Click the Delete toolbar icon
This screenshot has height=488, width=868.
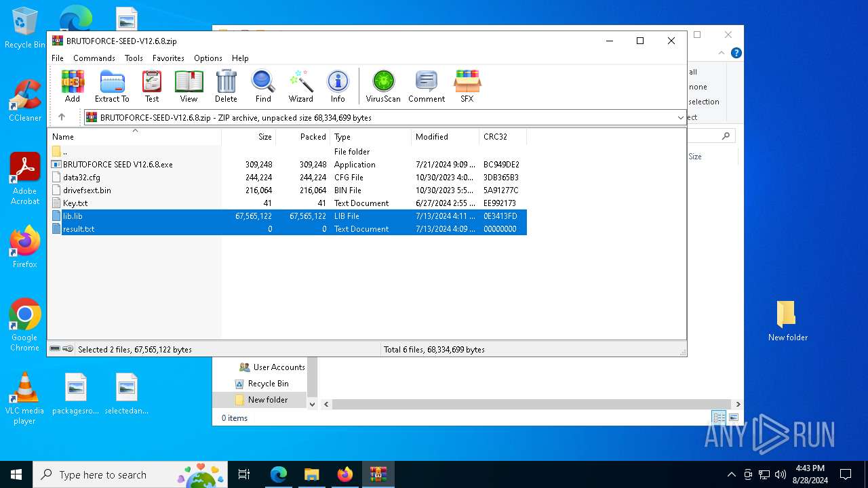coord(226,86)
